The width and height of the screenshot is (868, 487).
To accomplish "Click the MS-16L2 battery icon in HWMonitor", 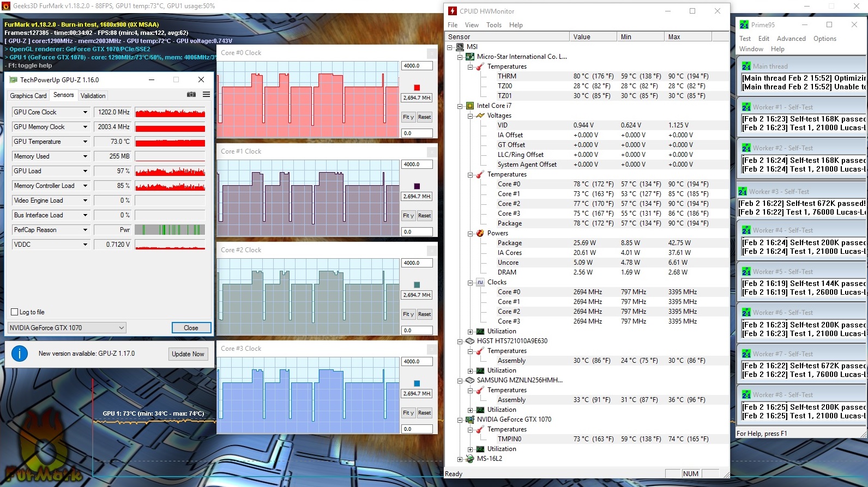I will pos(470,459).
